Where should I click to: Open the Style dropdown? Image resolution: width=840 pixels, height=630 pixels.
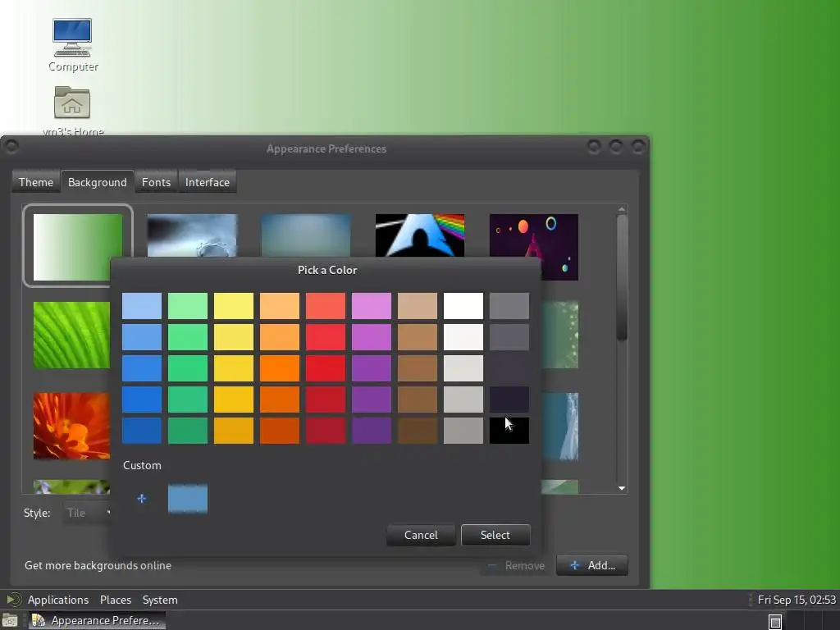tap(89, 513)
